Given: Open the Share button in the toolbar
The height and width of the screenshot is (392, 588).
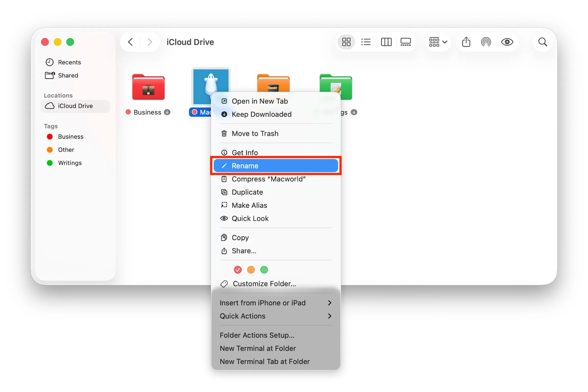Looking at the screenshot, I should [x=466, y=42].
